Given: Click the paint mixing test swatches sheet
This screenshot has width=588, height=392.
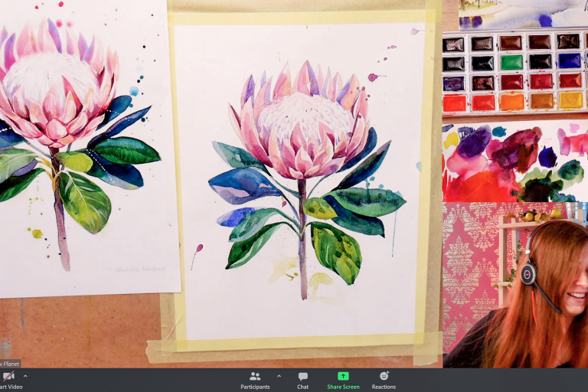Looking at the screenshot, I should coord(514,159).
